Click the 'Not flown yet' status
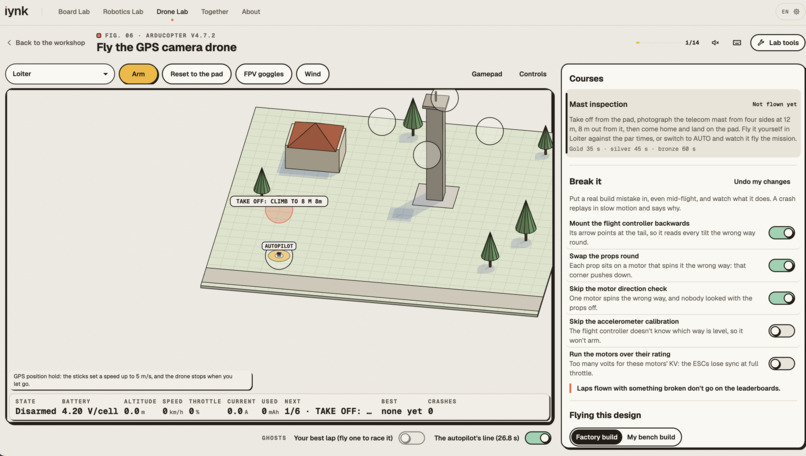The height and width of the screenshot is (456, 806). 774,104
